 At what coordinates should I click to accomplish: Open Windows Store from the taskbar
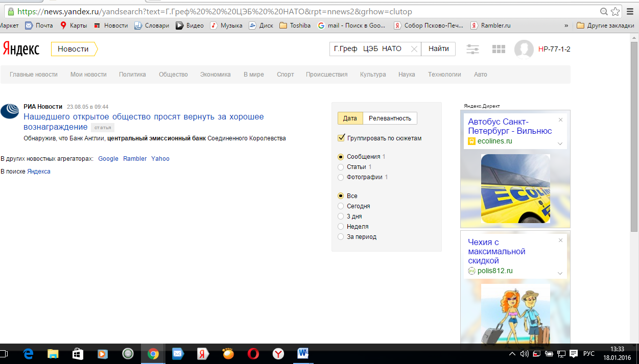78,353
